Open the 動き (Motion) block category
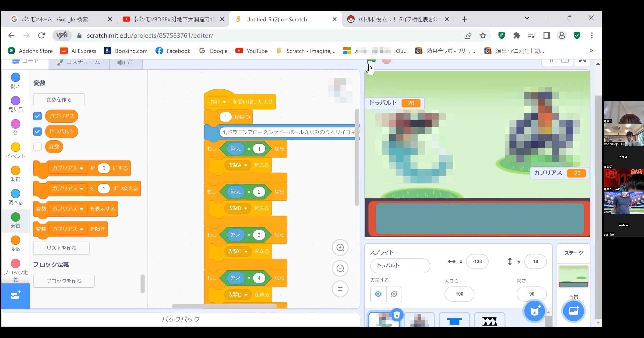This screenshot has width=644, height=338. (15, 81)
